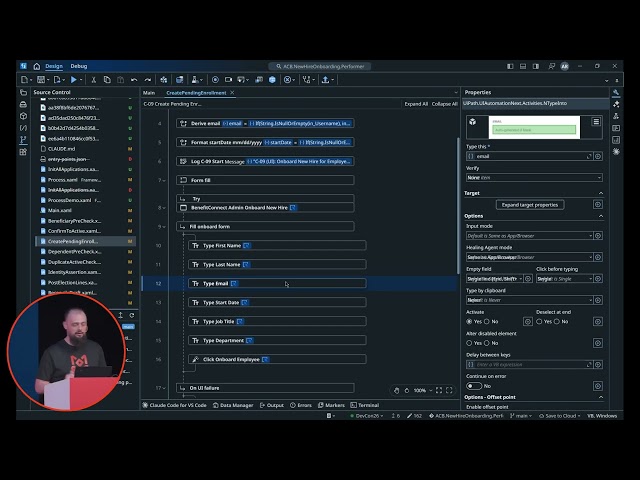Open the Empty field dropdown
Image resolution: width=640 pixels, height=480 pixels.
coord(495,279)
